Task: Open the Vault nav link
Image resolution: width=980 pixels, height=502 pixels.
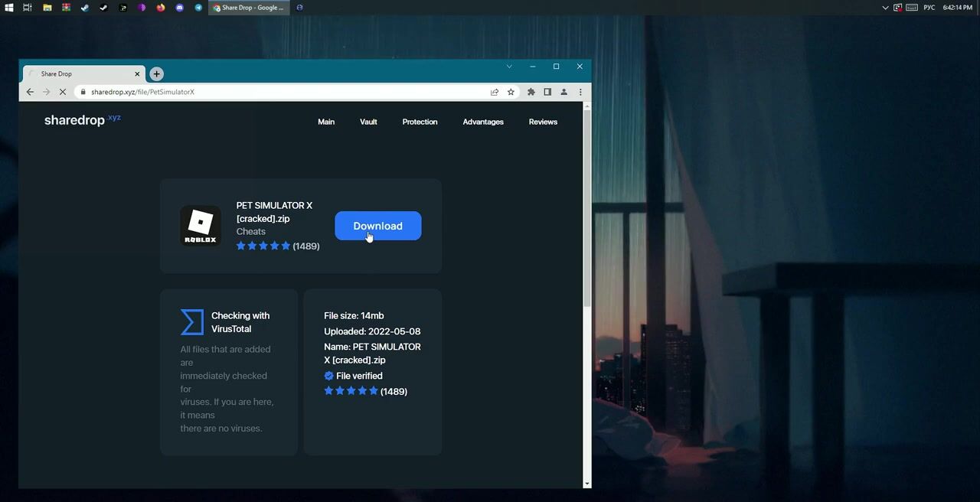Action: point(368,122)
